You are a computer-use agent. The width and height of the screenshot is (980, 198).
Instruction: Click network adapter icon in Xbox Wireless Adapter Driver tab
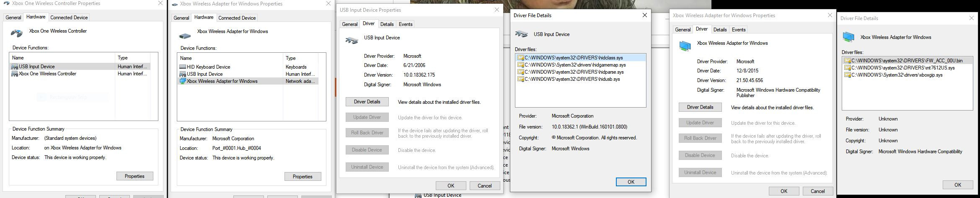tap(685, 46)
